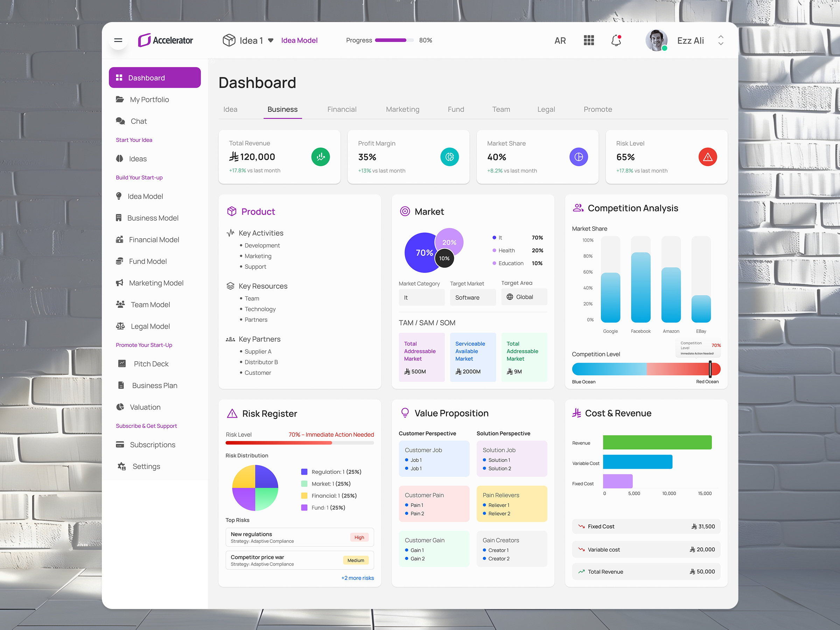Open the Chat section in the sidebar

[139, 121]
